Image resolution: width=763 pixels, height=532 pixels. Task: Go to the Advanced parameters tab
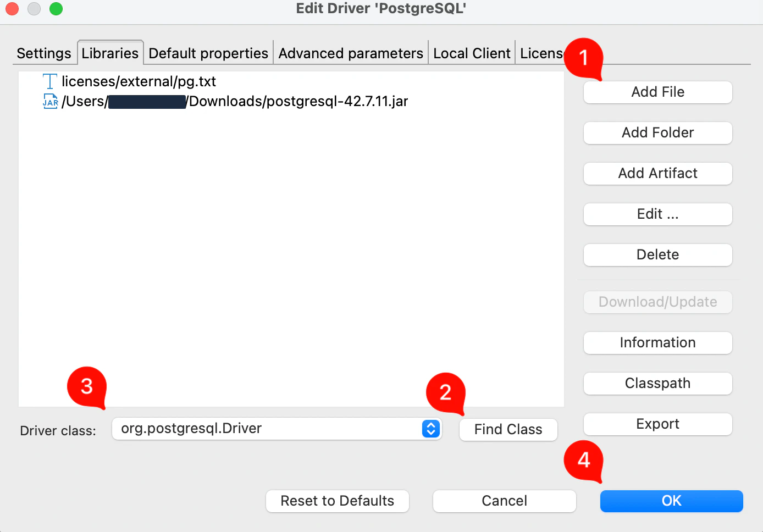click(351, 53)
